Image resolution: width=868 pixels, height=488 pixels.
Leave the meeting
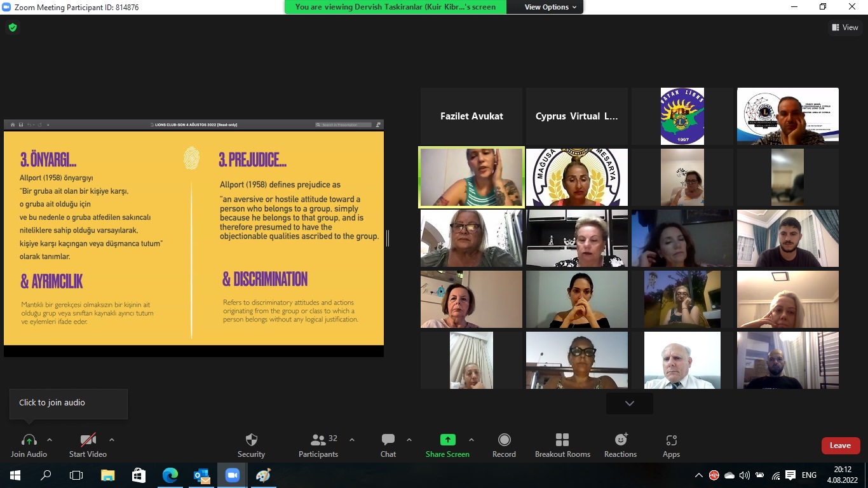click(840, 445)
